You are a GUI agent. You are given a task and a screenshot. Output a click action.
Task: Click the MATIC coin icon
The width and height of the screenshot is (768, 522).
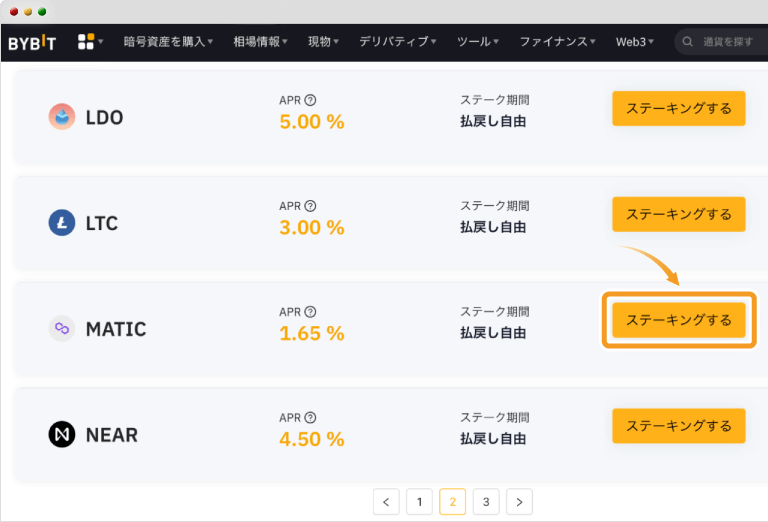[x=62, y=329]
